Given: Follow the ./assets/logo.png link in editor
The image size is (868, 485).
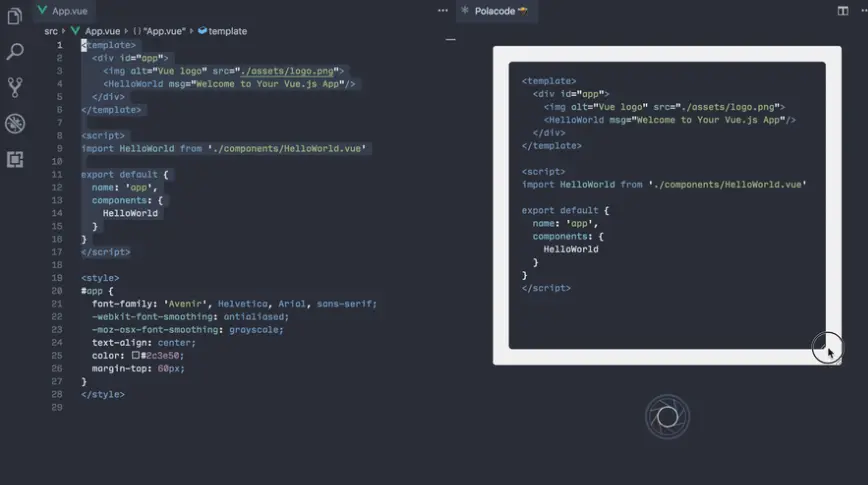Looking at the screenshot, I should [x=287, y=71].
